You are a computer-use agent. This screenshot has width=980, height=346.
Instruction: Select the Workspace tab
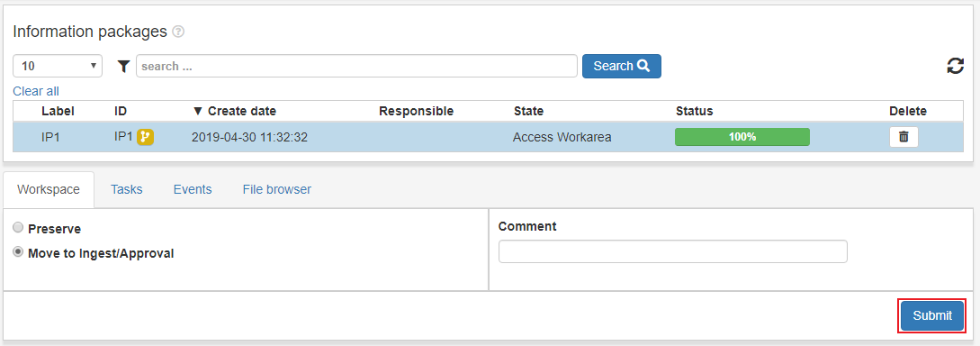click(x=49, y=189)
